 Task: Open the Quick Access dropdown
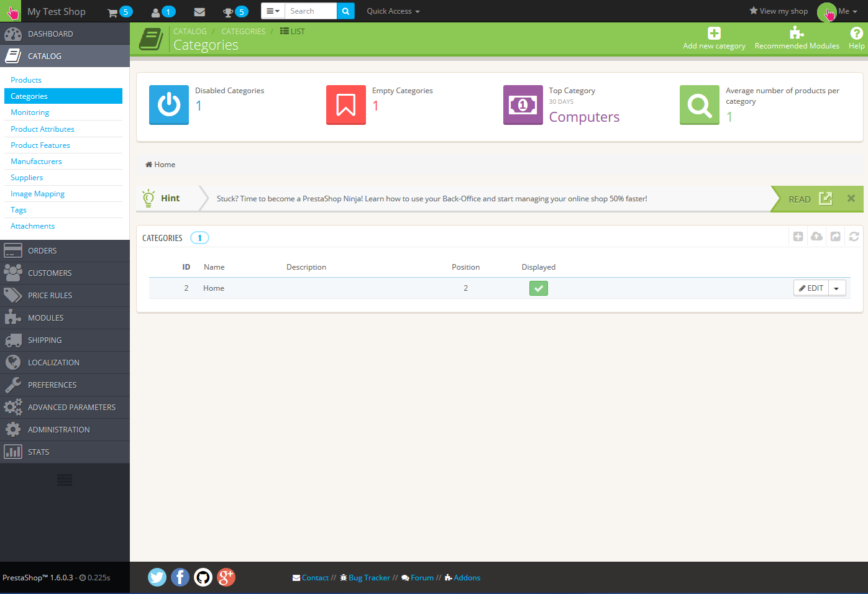393,11
